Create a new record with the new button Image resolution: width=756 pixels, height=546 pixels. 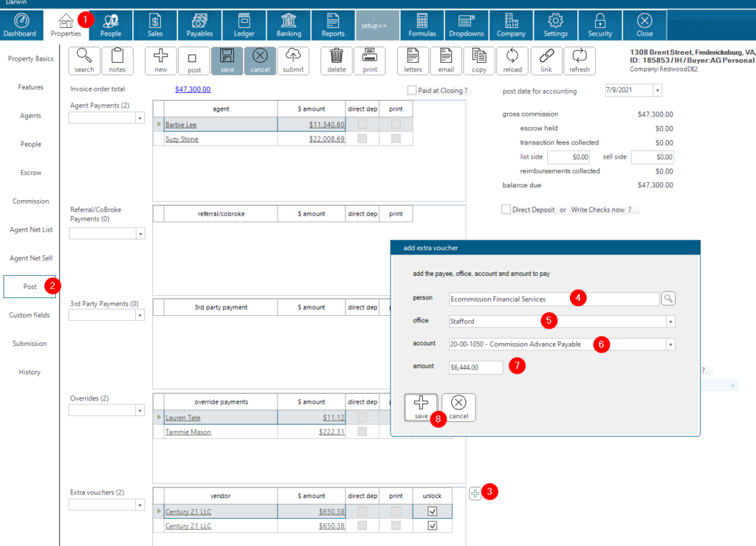[x=161, y=61]
